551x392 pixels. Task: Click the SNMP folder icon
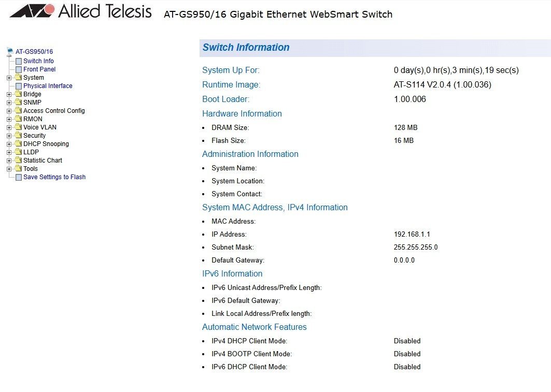pyautogui.click(x=19, y=103)
